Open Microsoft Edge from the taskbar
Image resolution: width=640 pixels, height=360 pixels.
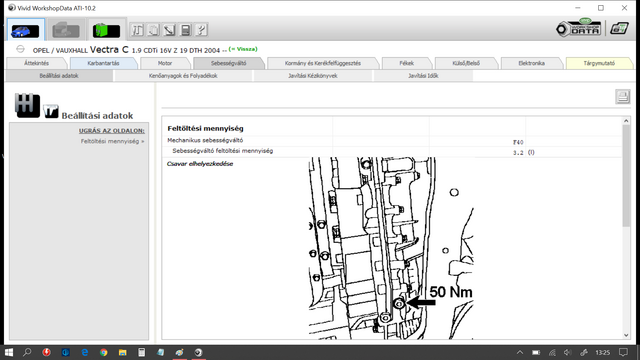point(84,352)
